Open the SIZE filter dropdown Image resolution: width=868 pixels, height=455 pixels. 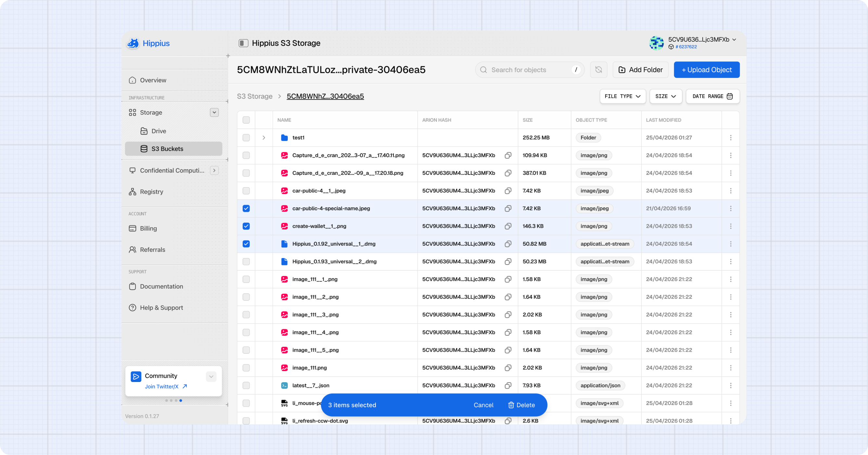tap(666, 97)
